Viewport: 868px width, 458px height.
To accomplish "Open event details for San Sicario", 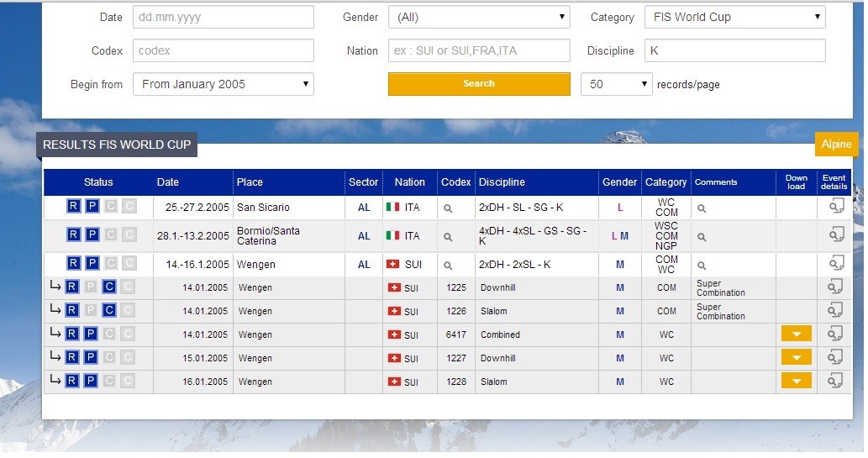I will [x=836, y=207].
